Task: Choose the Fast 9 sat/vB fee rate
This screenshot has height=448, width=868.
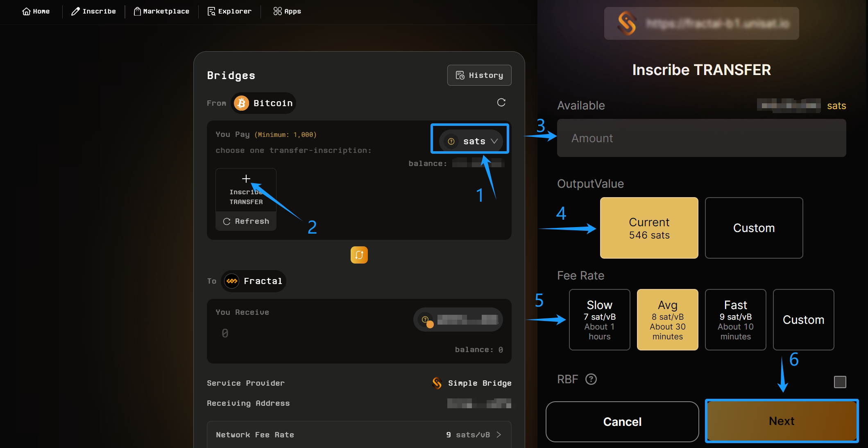Action: (x=735, y=320)
